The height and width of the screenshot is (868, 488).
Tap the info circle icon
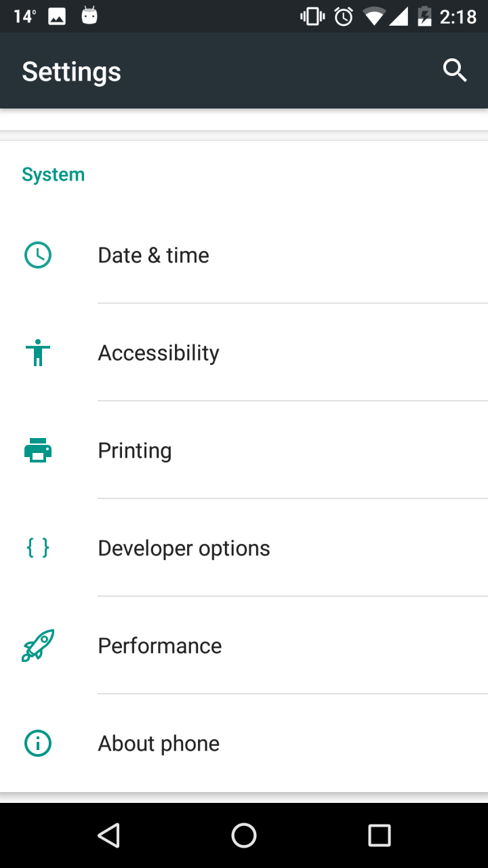(x=38, y=743)
